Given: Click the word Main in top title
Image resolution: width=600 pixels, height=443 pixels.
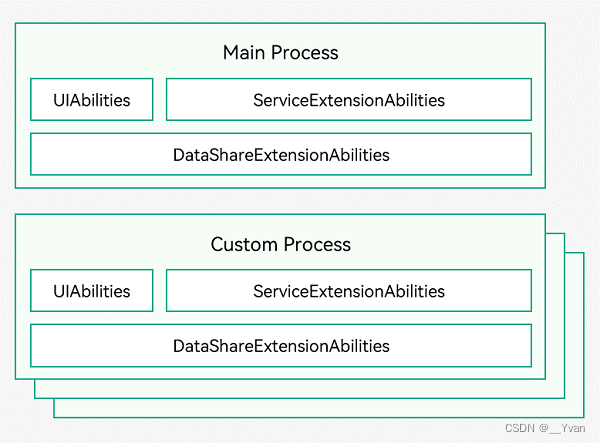Looking at the screenshot, I should click(244, 52).
